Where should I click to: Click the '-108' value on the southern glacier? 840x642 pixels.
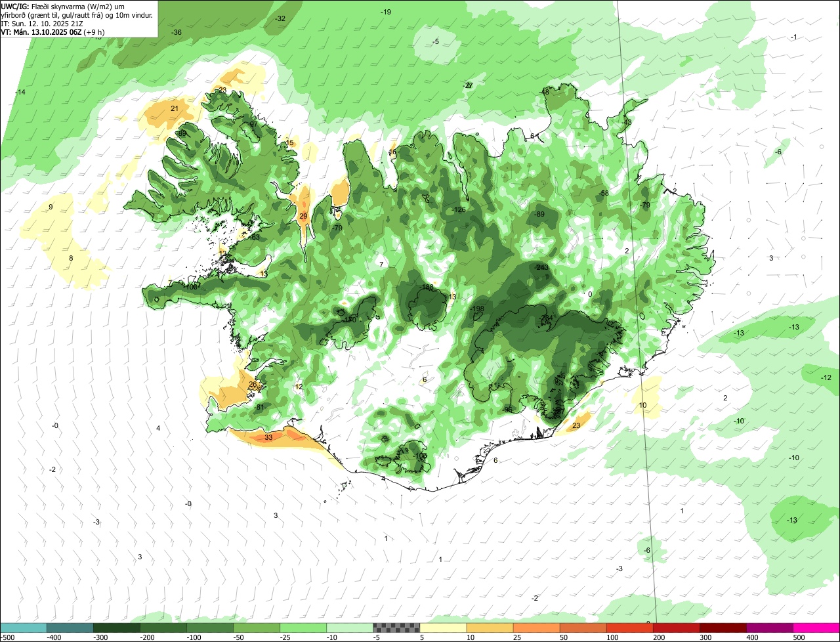tap(421, 456)
